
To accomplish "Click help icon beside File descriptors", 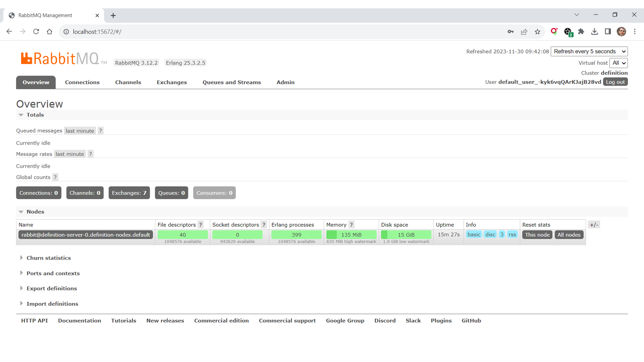I will pyautogui.click(x=201, y=225).
